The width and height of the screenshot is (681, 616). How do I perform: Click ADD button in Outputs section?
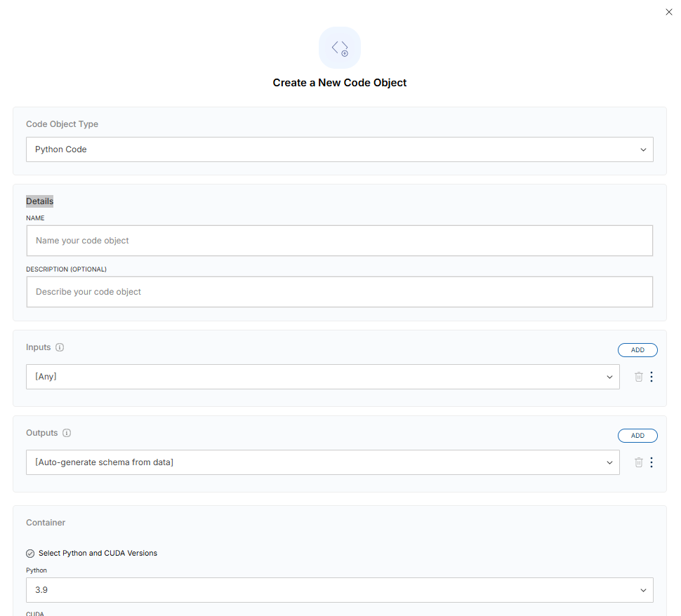(x=637, y=436)
